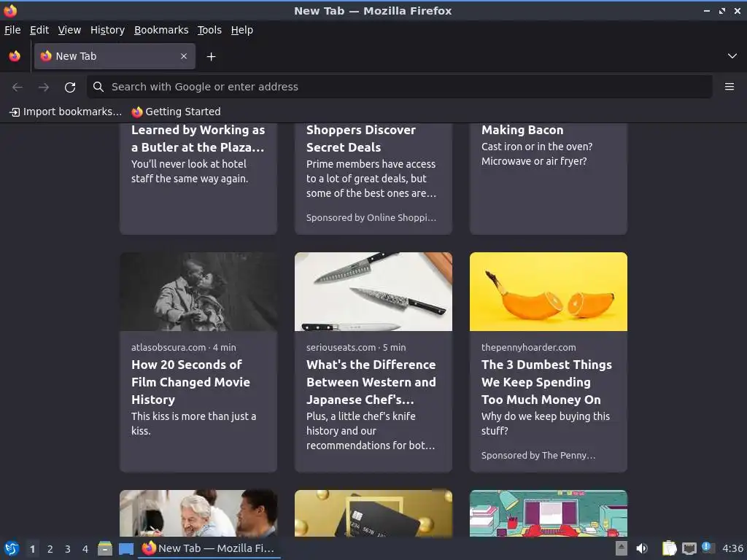
Task: Switch to workspace 2
Action: click(50, 549)
